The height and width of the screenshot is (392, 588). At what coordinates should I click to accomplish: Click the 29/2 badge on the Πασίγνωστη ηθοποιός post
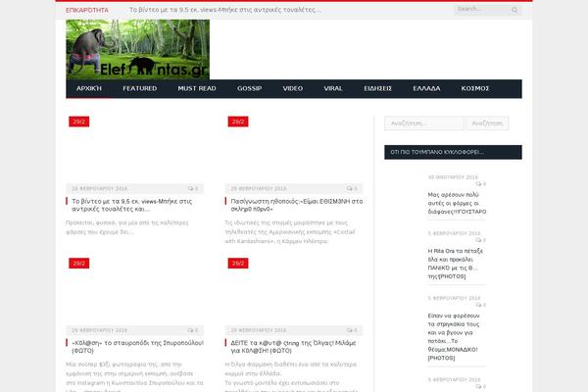click(238, 122)
